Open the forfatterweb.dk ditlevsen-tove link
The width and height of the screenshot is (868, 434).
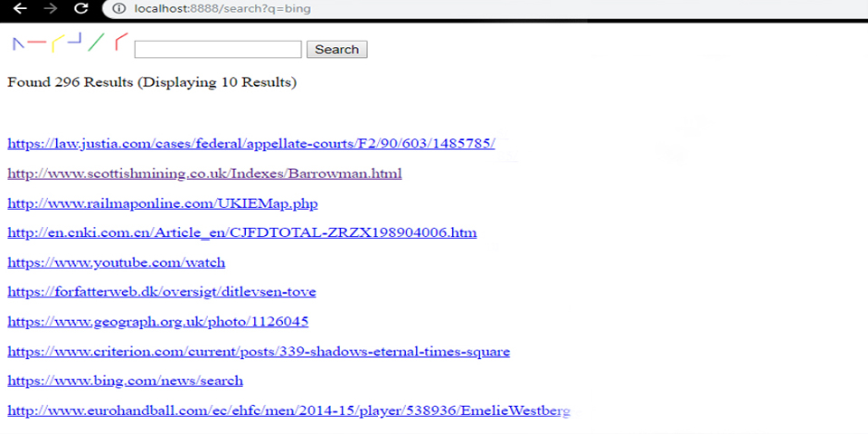point(161,292)
